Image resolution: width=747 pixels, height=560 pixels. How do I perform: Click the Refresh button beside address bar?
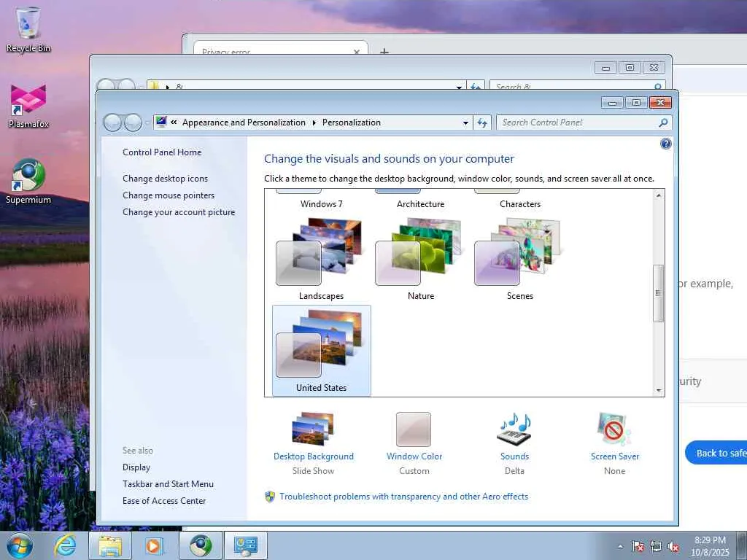point(482,122)
